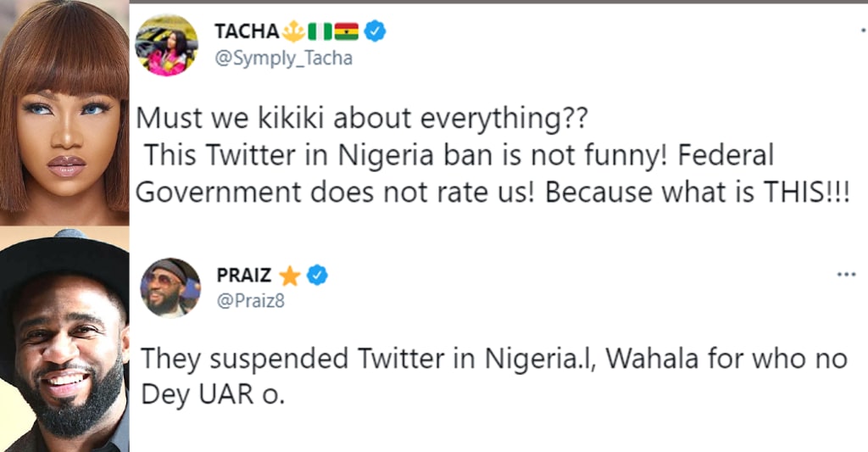
Task: Open the photo of the woman with bangs
Action: coord(64,110)
